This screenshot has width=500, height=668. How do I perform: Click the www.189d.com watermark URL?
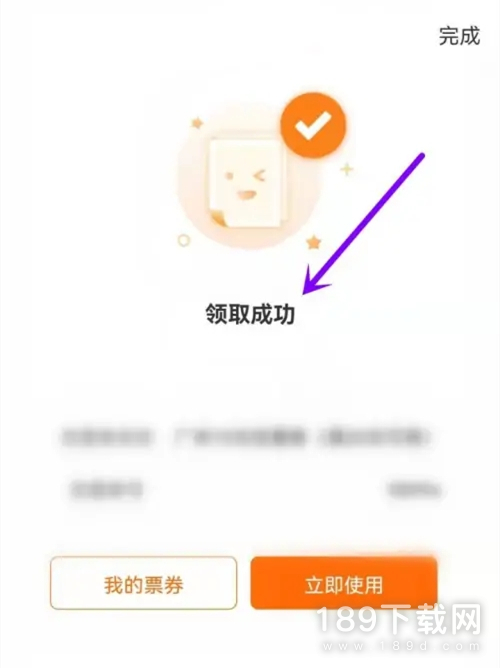[402, 646]
